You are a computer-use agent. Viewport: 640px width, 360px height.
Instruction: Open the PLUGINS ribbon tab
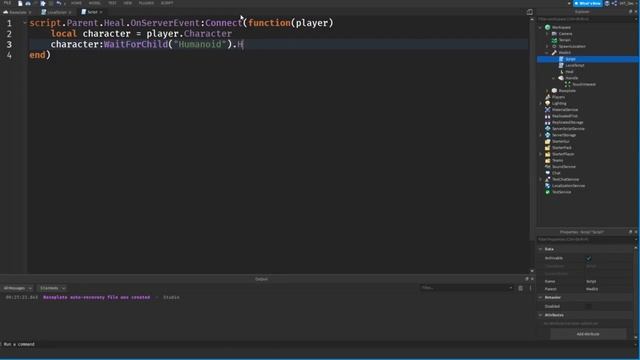point(147,3)
